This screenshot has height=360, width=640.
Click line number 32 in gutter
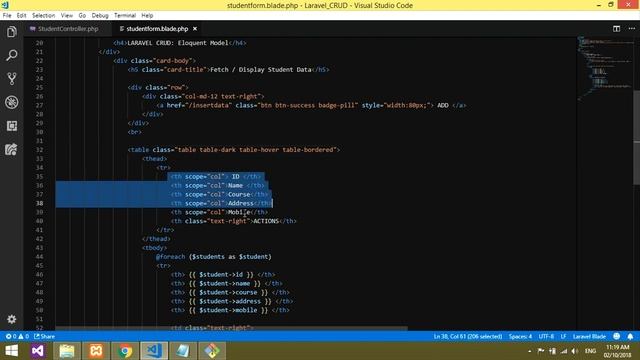(x=39, y=150)
